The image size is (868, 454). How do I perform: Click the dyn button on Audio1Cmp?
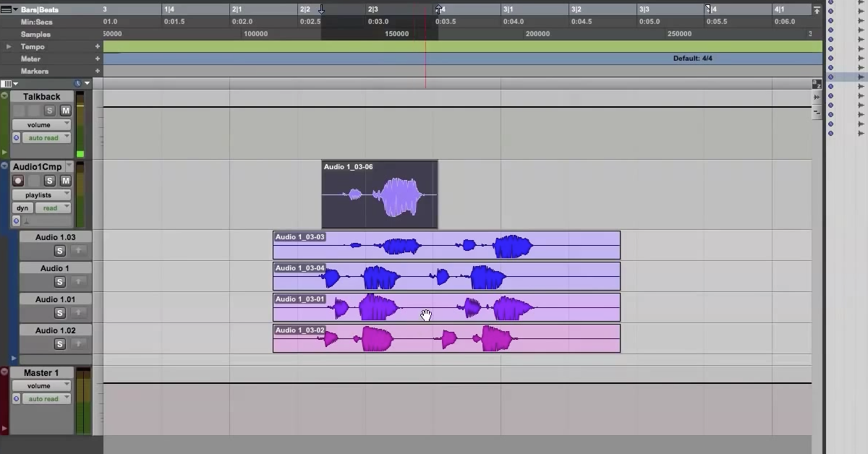22,208
